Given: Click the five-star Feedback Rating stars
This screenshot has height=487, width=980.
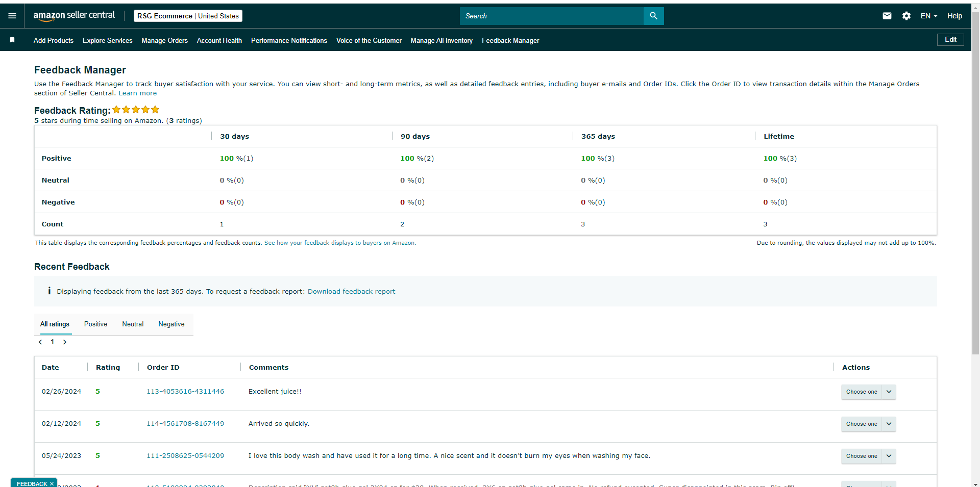Looking at the screenshot, I should tap(136, 110).
